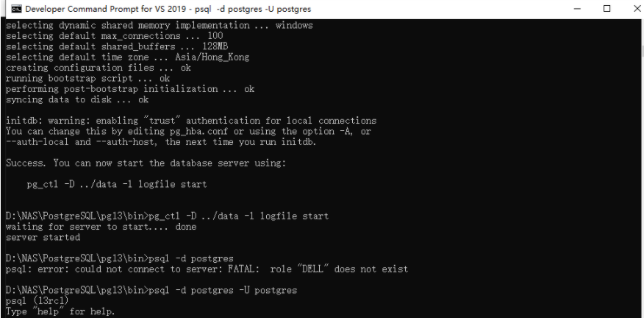This screenshot has height=318, width=644.
Task: Close the Developer Command Prompt window
Action: (x=637, y=9)
